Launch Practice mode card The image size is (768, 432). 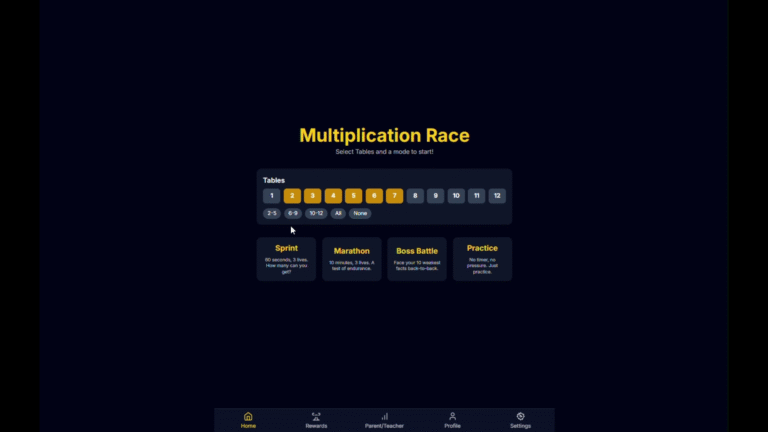click(482, 259)
